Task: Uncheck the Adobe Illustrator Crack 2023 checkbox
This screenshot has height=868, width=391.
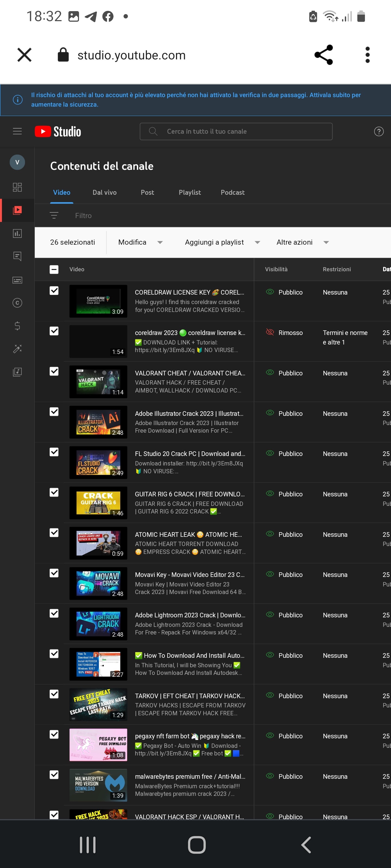Action: (54, 411)
